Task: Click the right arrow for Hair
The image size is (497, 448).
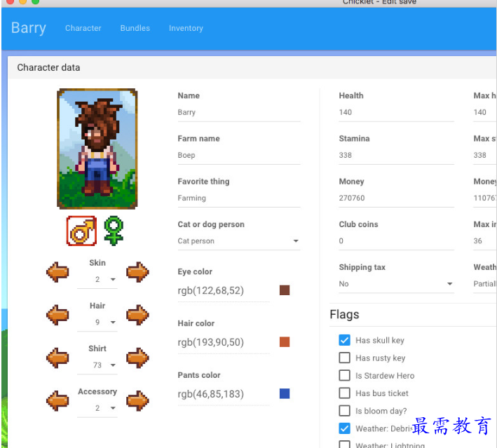Action: (x=137, y=315)
